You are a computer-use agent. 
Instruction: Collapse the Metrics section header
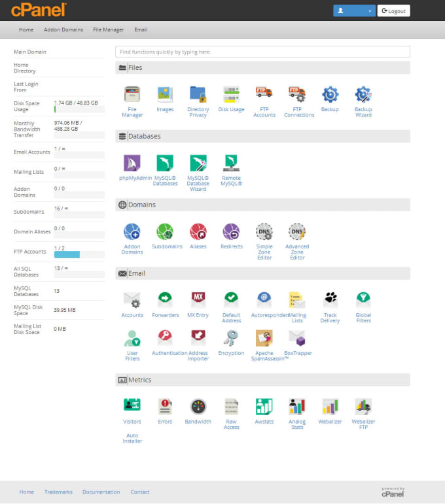click(262, 380)
